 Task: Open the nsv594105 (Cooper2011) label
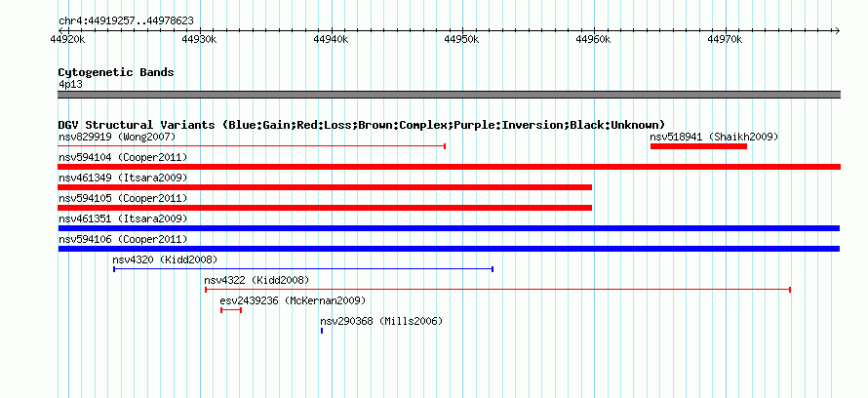click(123, 198)
